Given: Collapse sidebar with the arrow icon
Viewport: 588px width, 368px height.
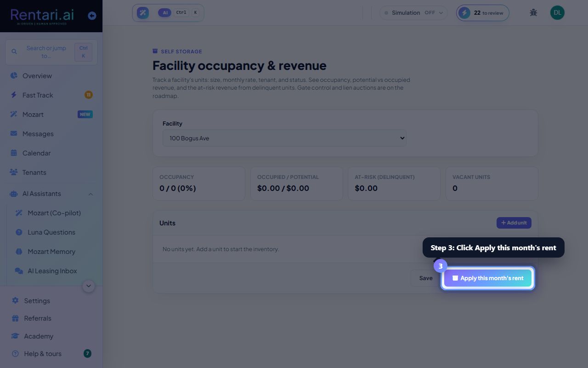Looking at the screenshot, I should tap(92, 16).
